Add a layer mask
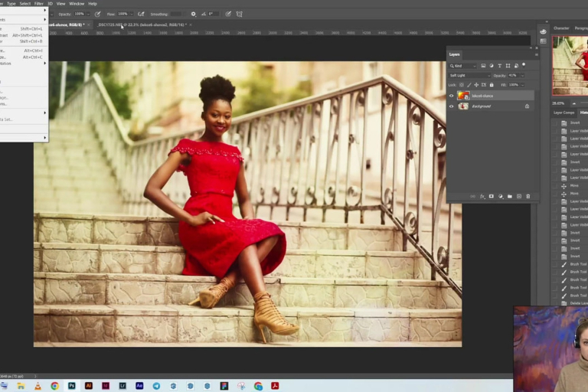Screen dimensions: 588x392 (x=491, y=197)
